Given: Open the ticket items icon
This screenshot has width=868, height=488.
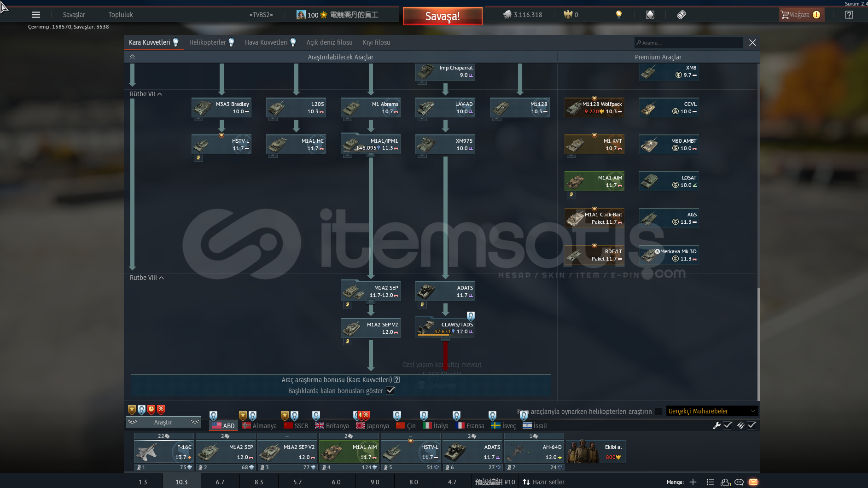Looking at the screenshot, I should 682,15.
